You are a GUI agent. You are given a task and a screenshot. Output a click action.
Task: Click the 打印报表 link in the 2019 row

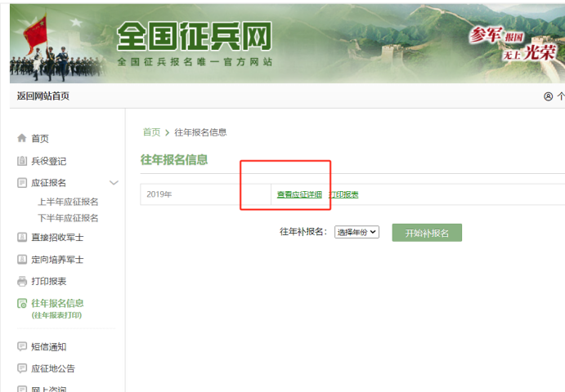(x=343, y=194)
